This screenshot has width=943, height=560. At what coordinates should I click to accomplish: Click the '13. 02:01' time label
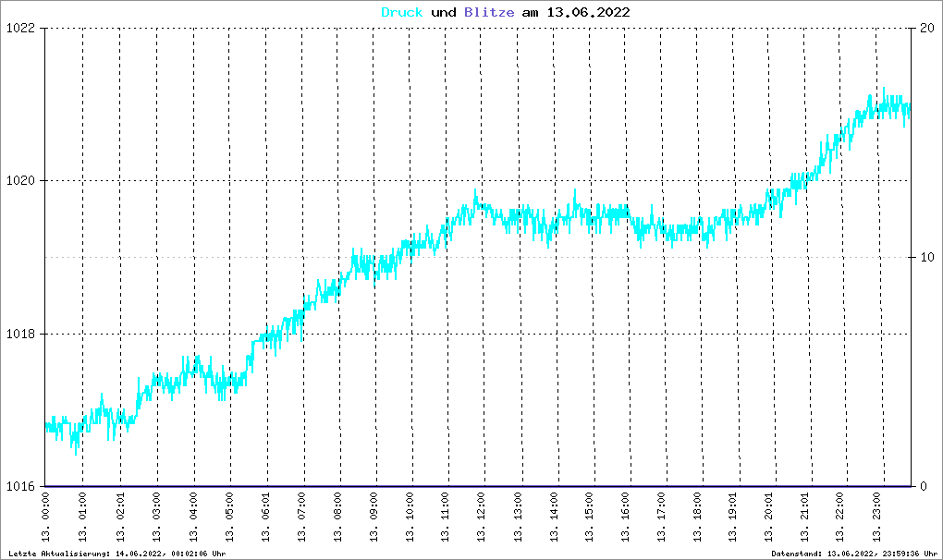120,517
